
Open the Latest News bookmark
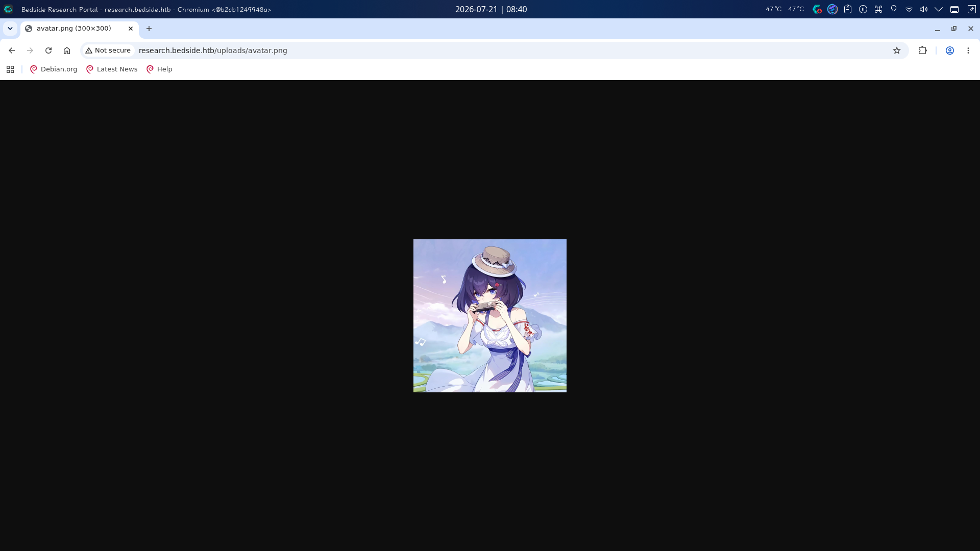pos(112,69)
